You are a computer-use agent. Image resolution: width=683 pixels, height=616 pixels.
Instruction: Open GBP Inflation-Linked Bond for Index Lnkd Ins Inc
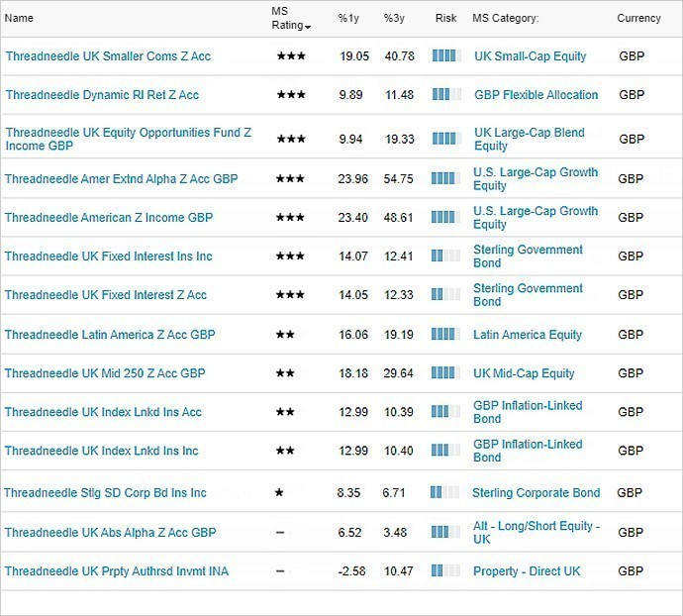pyautogui.click(x=528, y=451)
